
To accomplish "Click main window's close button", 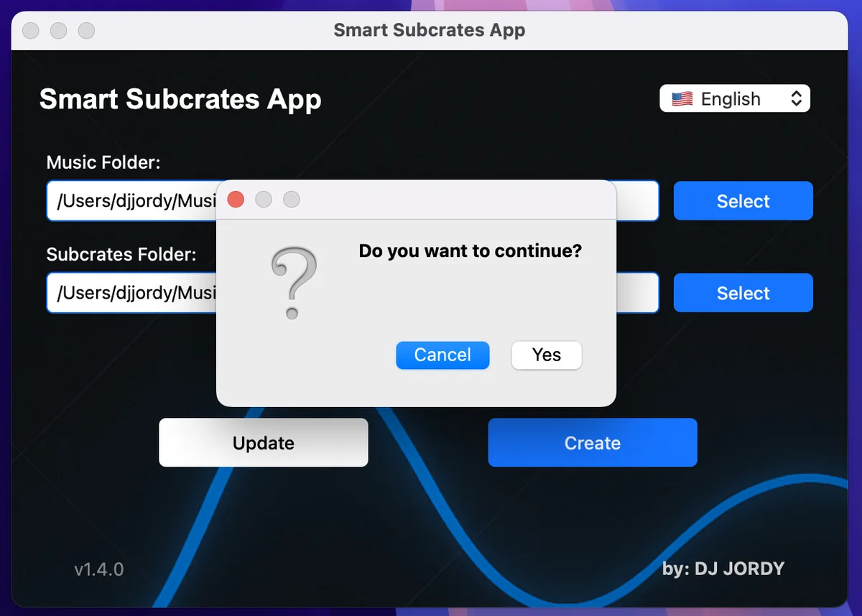I will point(31,31).
